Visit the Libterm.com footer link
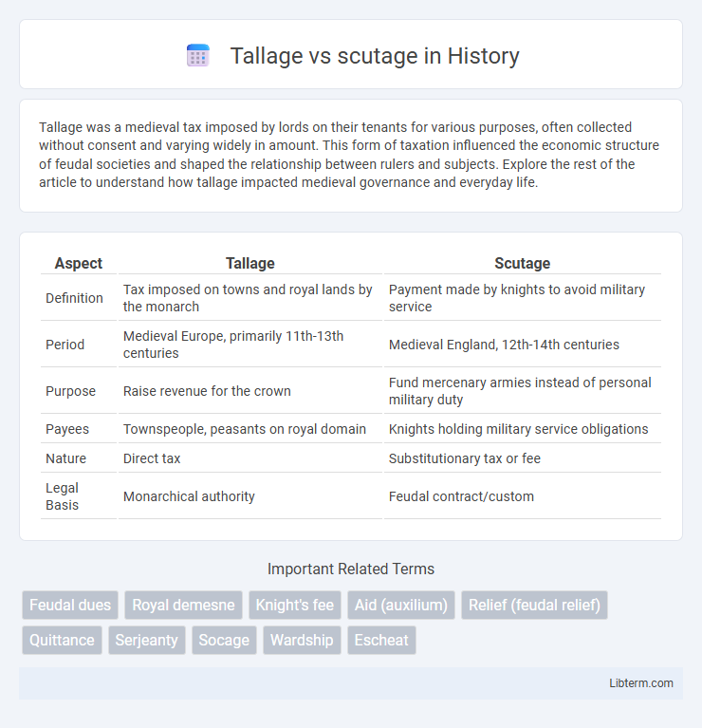This screenshot has height=728, width=702. pos(640,683)
